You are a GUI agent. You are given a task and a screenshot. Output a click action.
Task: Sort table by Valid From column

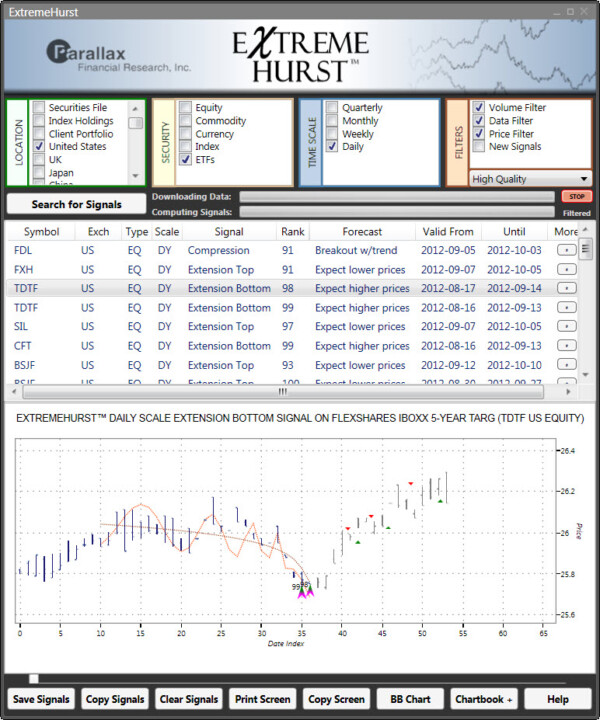[x=448, y=232]
